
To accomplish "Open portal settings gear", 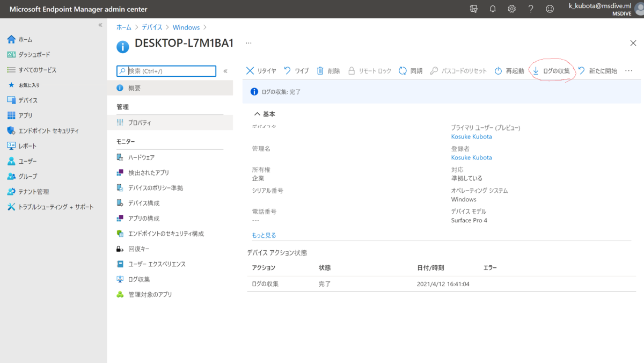I will 512,9.
